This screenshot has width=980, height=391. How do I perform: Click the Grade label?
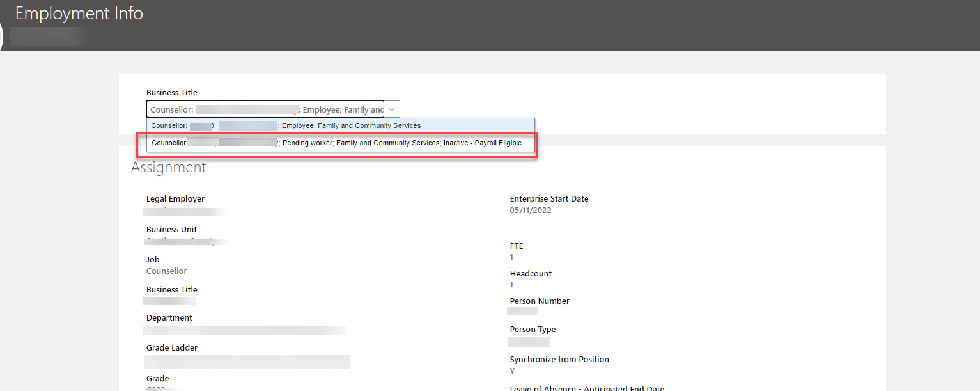coord(158,379)
